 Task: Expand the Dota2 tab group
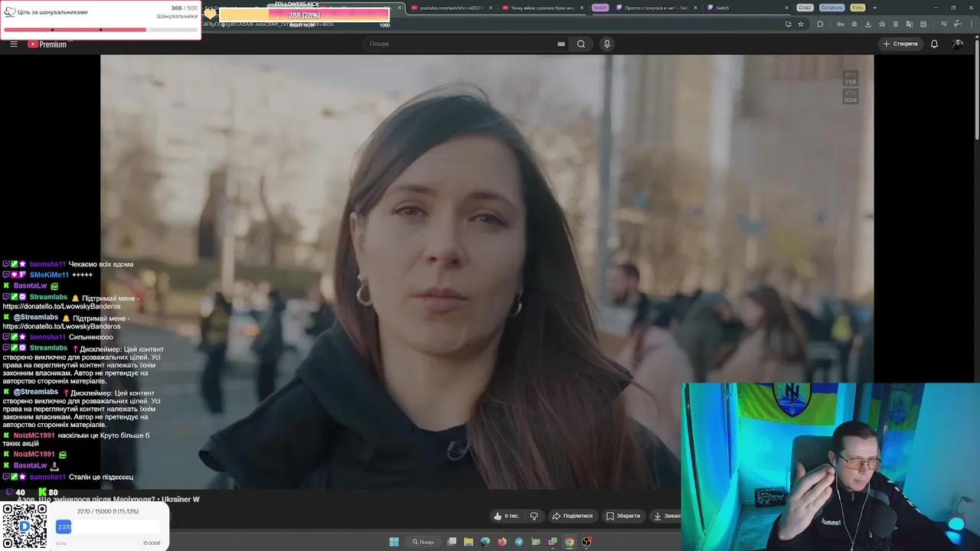coord(805,8)
